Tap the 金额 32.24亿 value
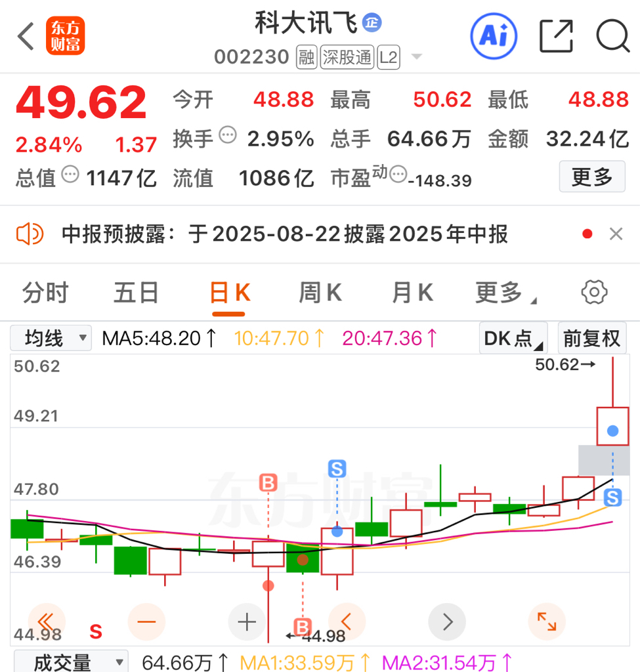Viewport: 640px width, 672px height. [x=587, y=139]
